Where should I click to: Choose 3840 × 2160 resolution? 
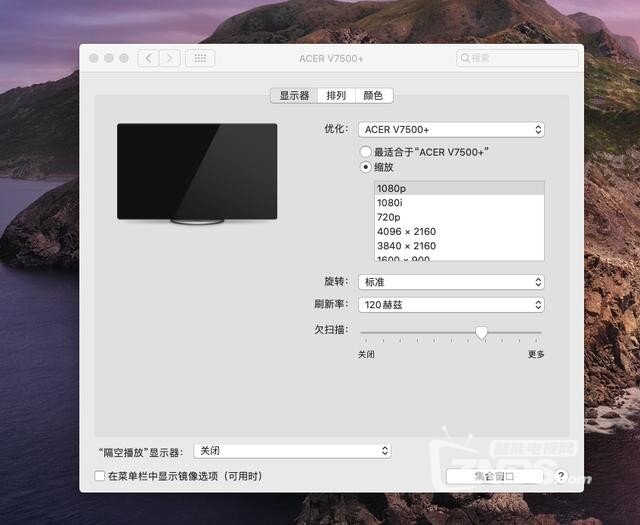[459, 246]
